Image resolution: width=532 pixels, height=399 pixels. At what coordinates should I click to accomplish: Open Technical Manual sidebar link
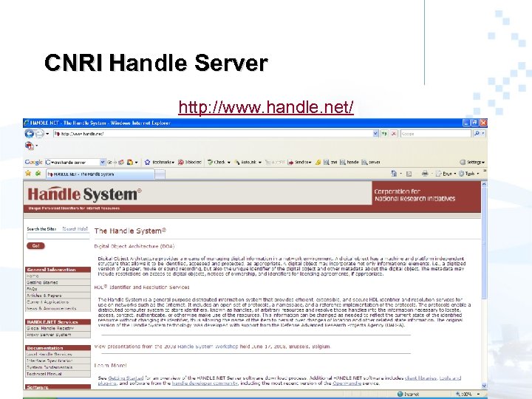tap(44, 374)
